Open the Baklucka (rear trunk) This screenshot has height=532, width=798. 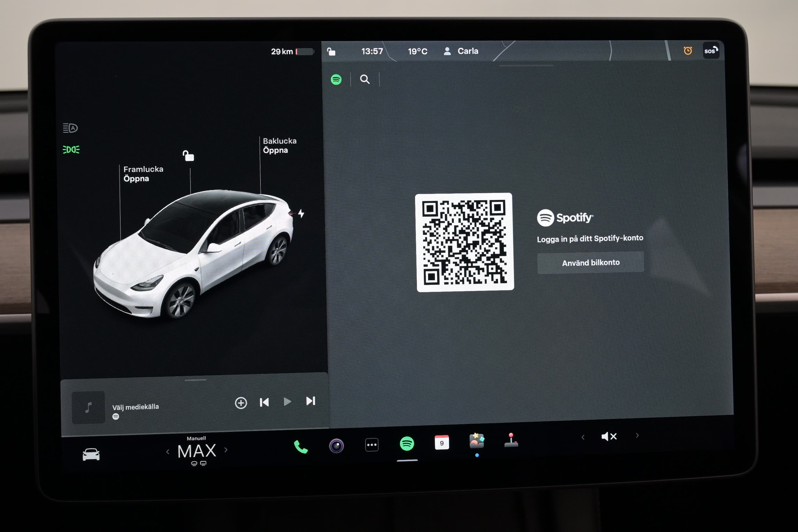pyautogui.click(x=280, y=146)
